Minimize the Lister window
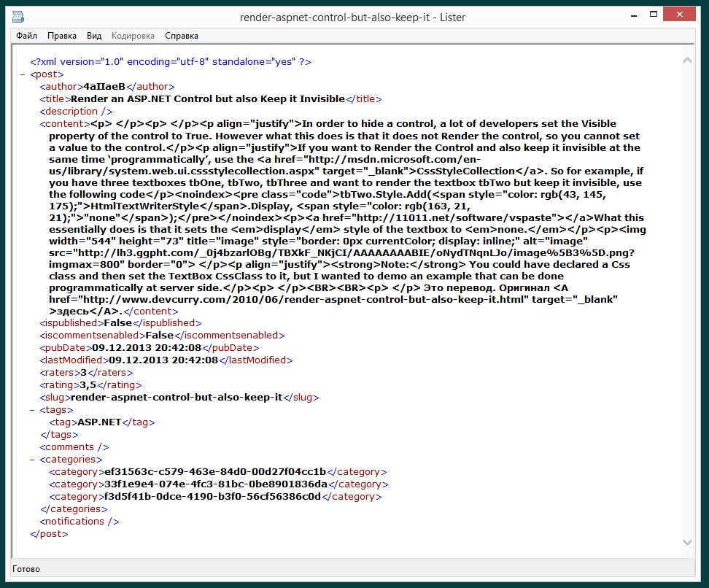The image size is (709, 588). click(634, 15)
